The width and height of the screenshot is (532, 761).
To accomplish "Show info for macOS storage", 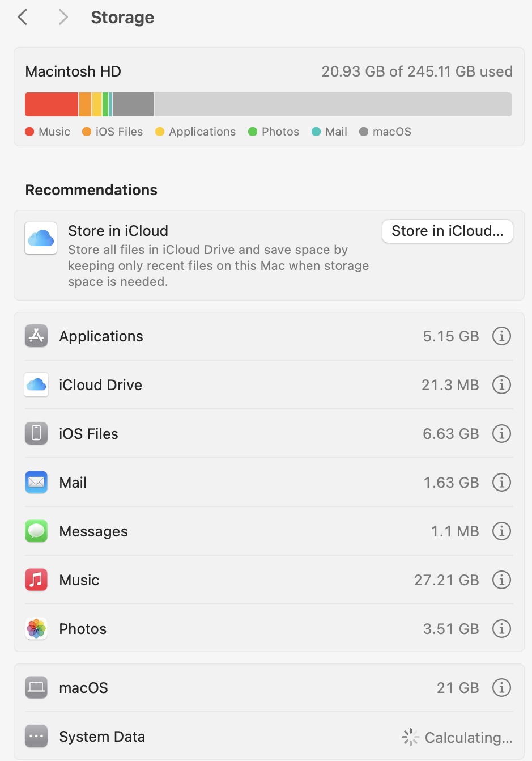I will [x=501, y=688].
